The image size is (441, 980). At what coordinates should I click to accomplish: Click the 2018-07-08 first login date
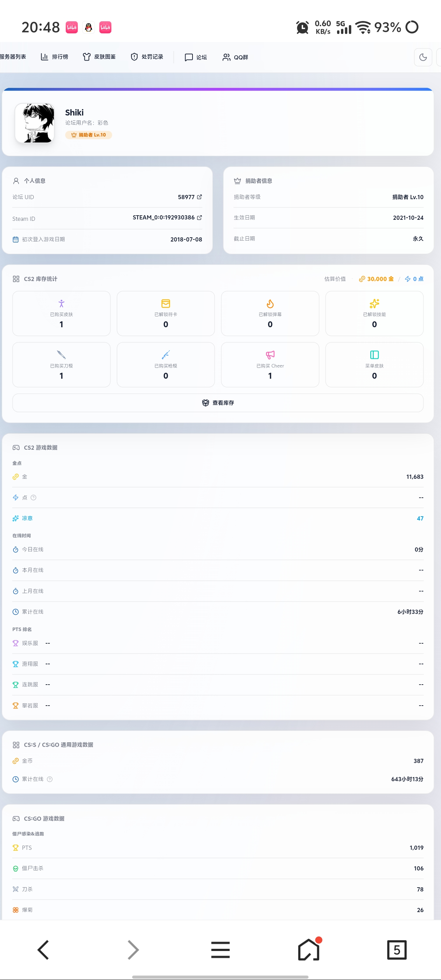pos(186,239)
